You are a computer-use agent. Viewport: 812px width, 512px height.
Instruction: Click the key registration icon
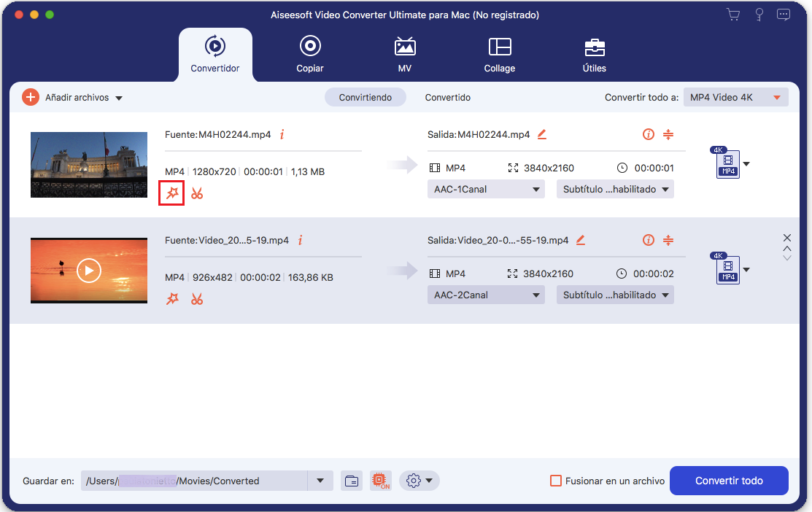[759, 15]
